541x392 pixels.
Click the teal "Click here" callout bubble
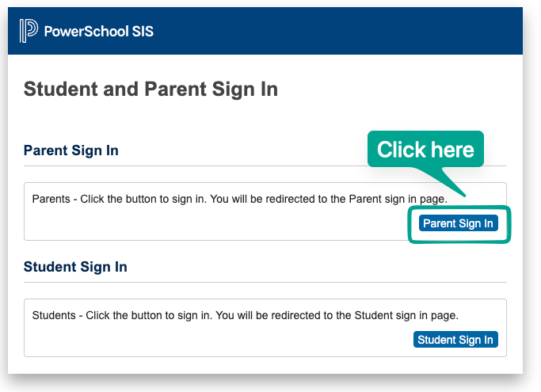coord(425,149)
